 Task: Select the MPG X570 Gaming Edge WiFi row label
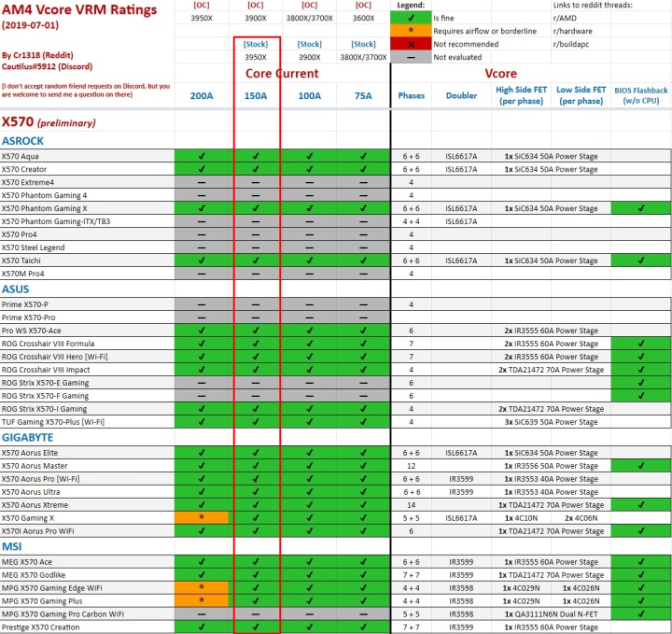click(x=52, y=588)
